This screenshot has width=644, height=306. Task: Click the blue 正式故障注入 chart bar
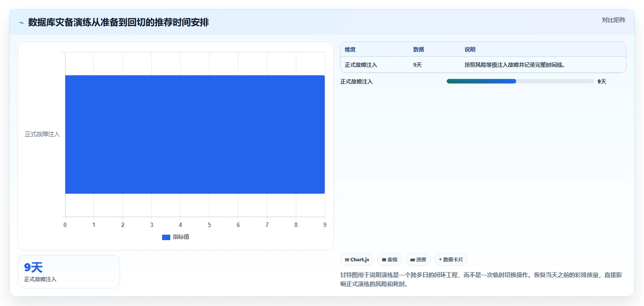click(x=195, y=134)
